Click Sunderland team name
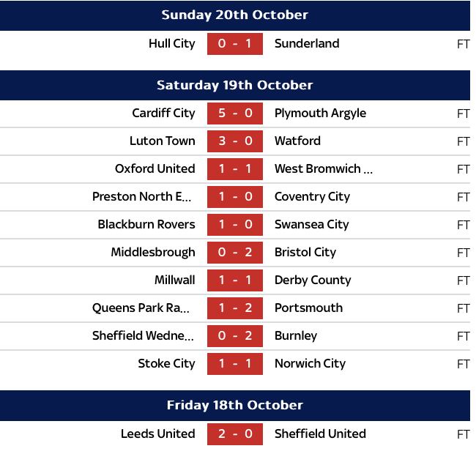Image resolution: width=476 pixels, height=454 pixels. [x=307, y=43]
